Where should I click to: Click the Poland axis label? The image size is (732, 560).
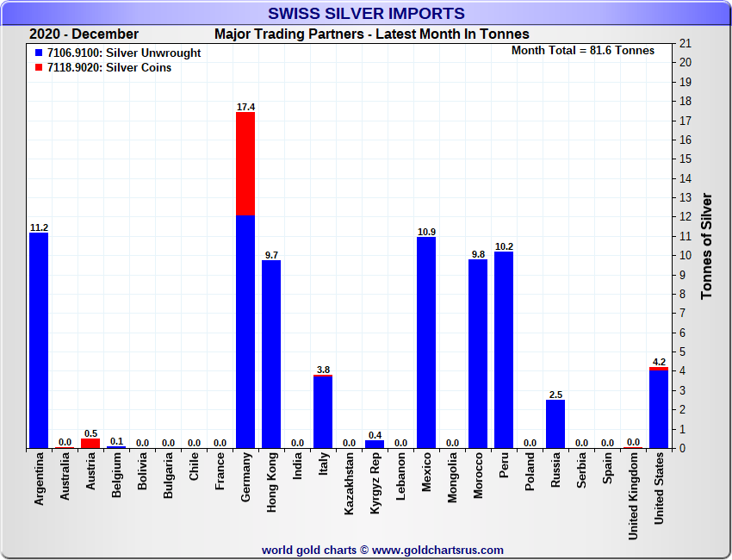(530, 472)
